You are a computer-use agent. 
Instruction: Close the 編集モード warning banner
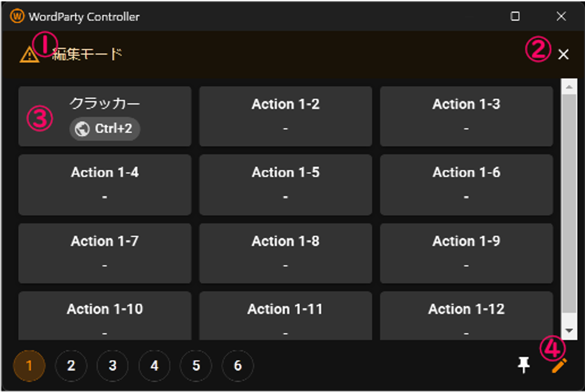(x=563, y=54)
